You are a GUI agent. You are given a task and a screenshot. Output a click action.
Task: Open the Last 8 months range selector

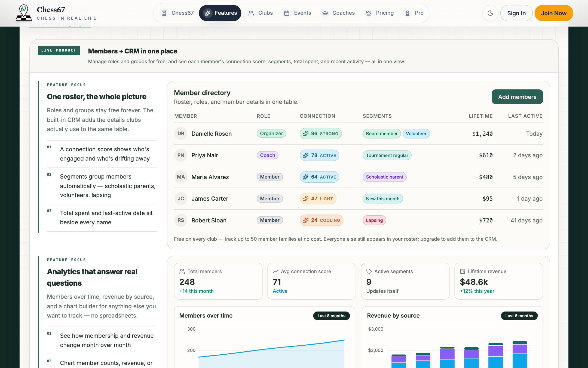(331, 316)
